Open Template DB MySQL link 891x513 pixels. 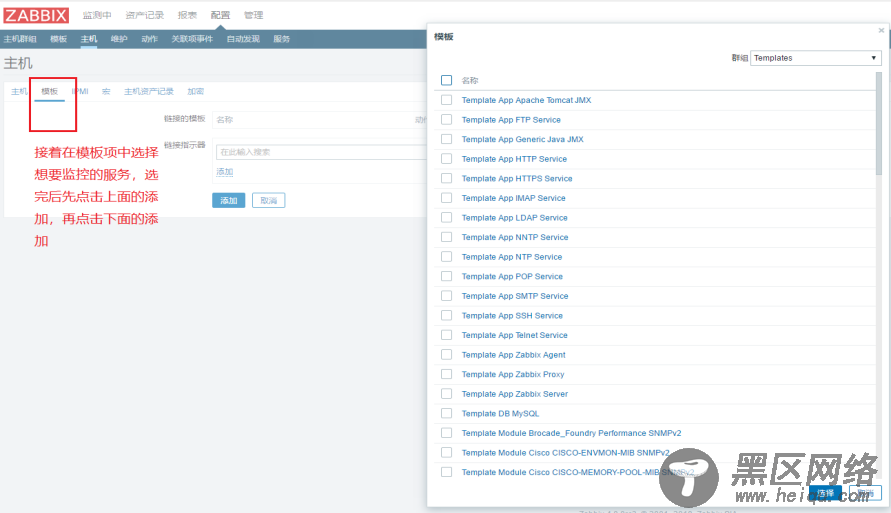(x=500, y=414)
